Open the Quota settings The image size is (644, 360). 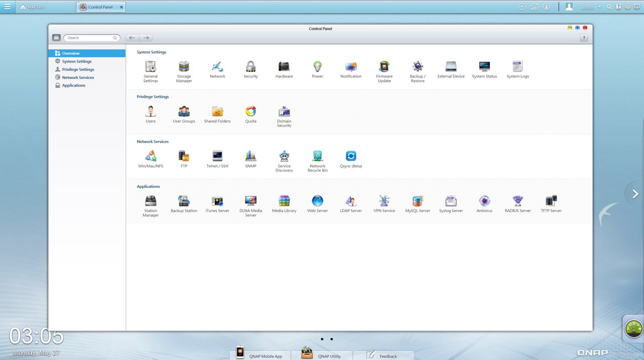tap(251, 114)
